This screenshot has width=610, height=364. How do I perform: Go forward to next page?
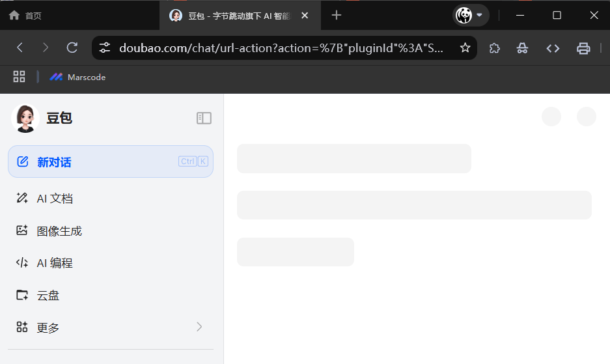coord(46,48)
